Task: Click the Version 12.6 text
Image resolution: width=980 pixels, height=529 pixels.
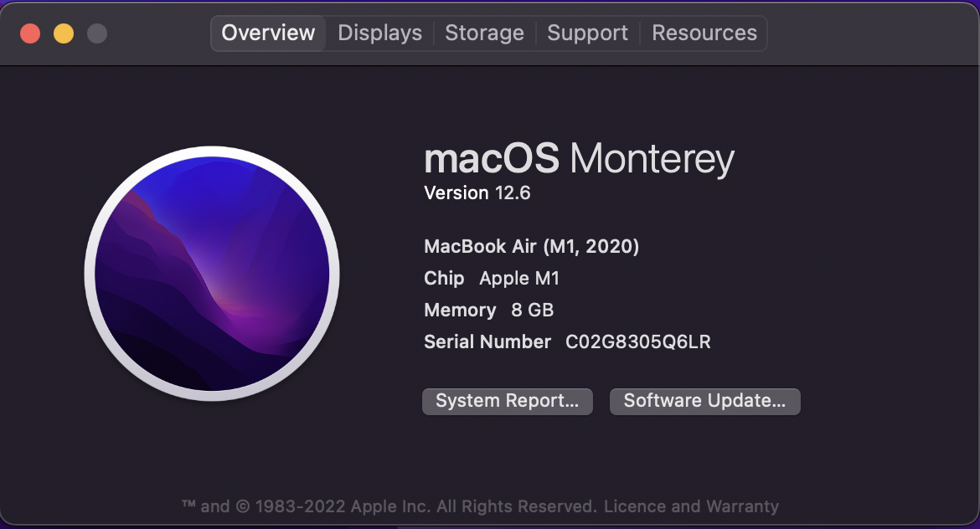Action: [x=477, y=193]
